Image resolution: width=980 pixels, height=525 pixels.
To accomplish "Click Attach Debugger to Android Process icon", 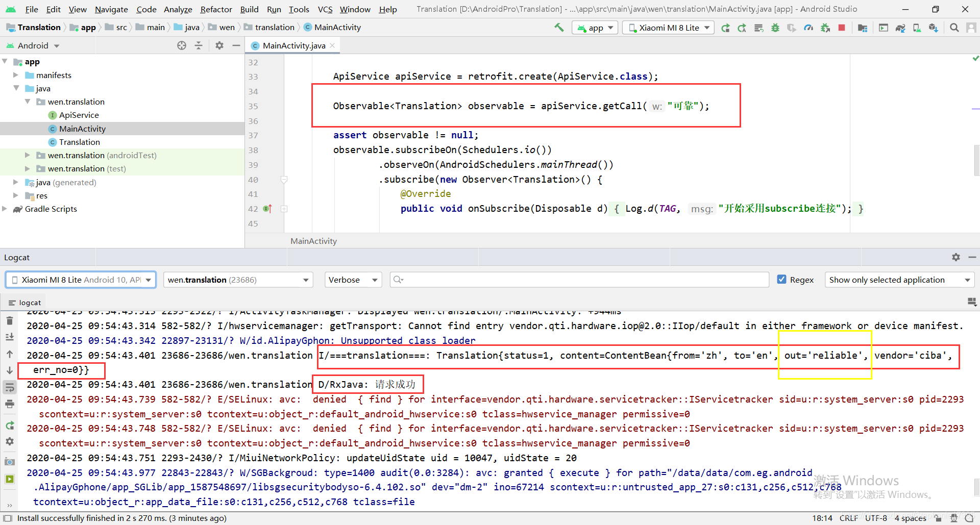I will (x=825, y=28).
